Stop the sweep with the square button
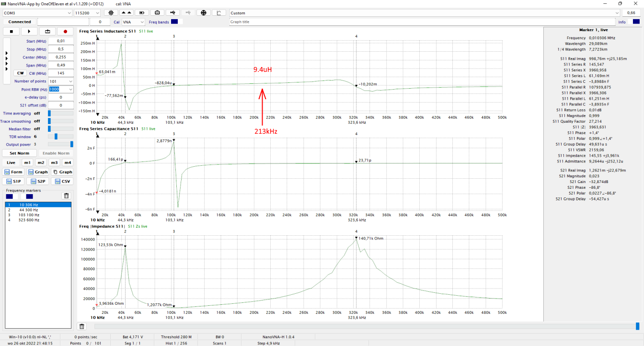The width and height of the screenshot is (644, 346). click(11, 31)
